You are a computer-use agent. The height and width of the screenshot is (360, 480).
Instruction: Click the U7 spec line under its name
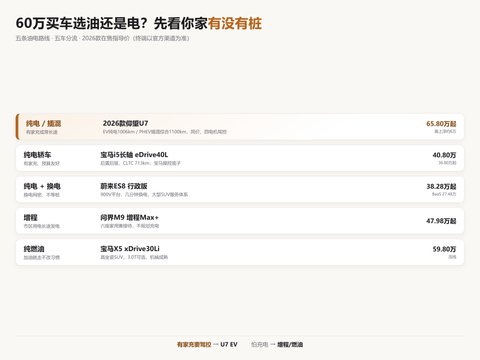click(165, 132)
